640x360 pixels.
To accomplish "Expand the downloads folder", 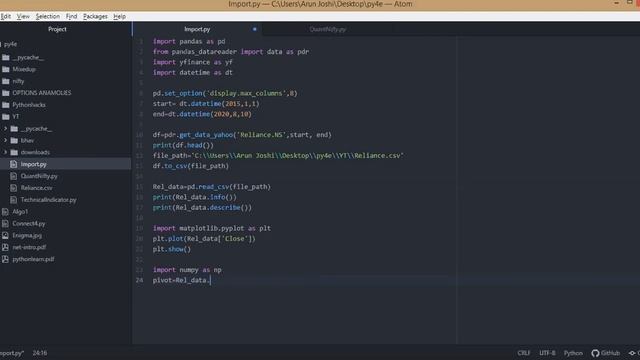I will point(6,152).
